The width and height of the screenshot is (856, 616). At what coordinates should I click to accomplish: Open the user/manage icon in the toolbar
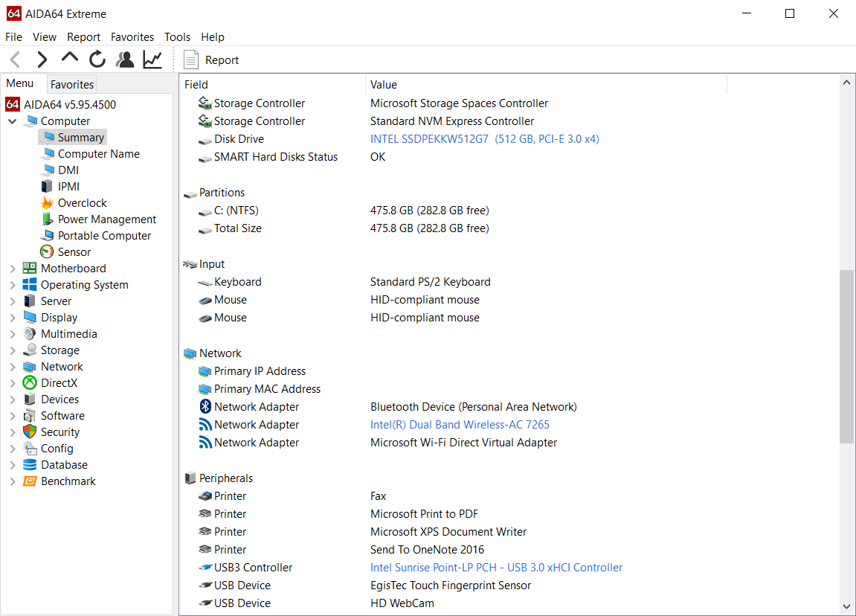[x=125, y=59]
